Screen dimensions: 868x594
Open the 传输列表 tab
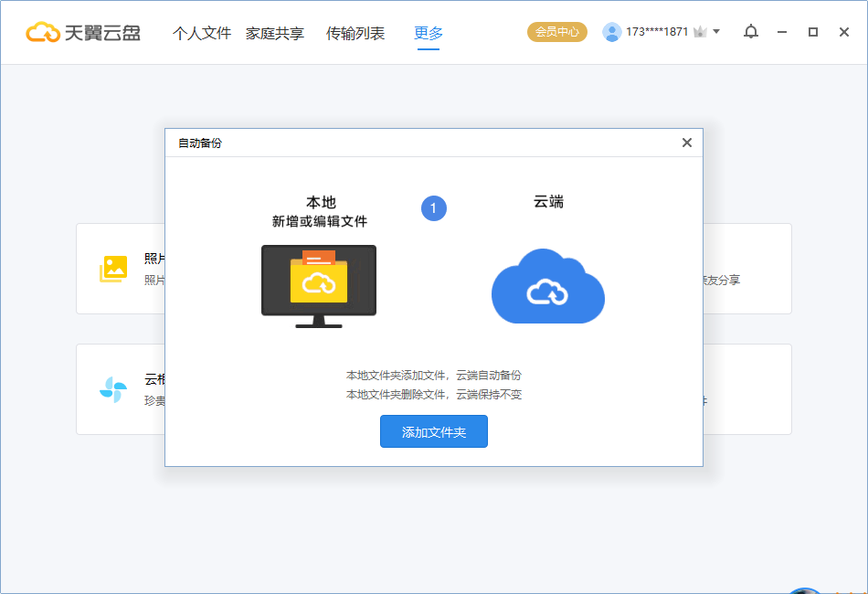(x=355, y=33)
